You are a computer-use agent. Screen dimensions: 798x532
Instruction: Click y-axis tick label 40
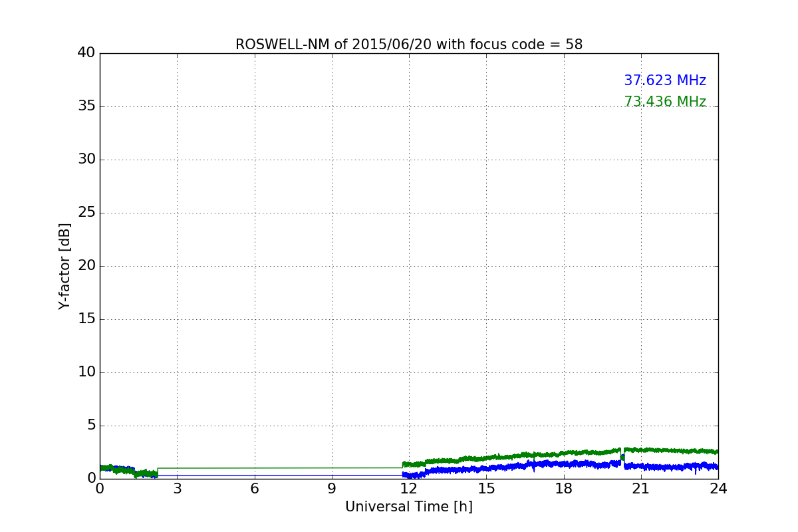[x=86, y=53]
